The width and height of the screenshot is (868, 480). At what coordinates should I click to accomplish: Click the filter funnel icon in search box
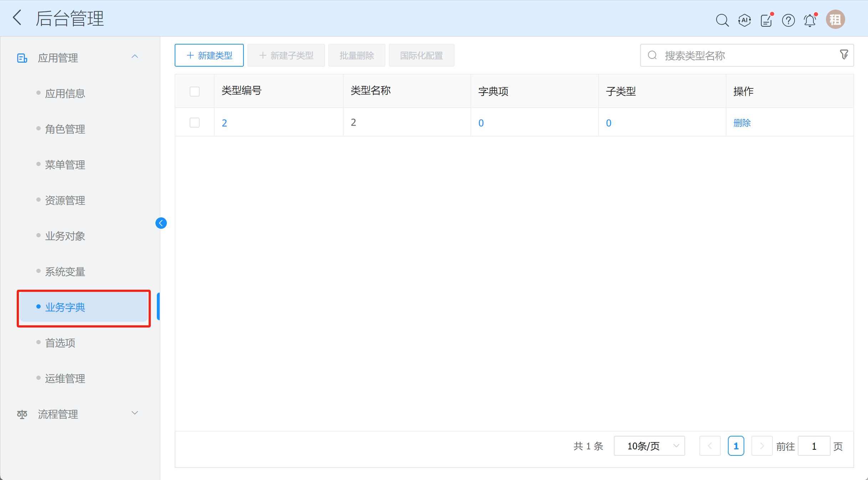tap(844, 55)
